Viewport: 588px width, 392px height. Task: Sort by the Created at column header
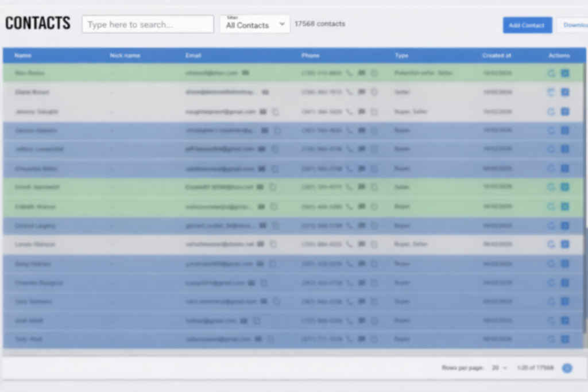click(x=497, y=56)
